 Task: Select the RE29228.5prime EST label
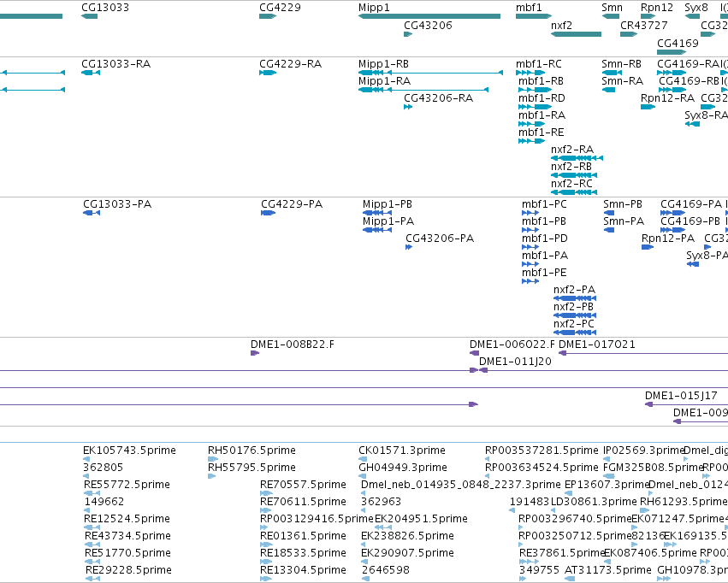click(128, 569)
